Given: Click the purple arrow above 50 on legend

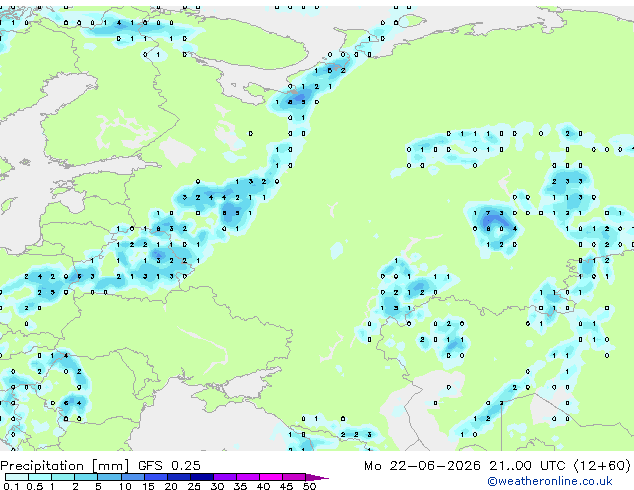Looking at the screenshot, I should point(317,477).
